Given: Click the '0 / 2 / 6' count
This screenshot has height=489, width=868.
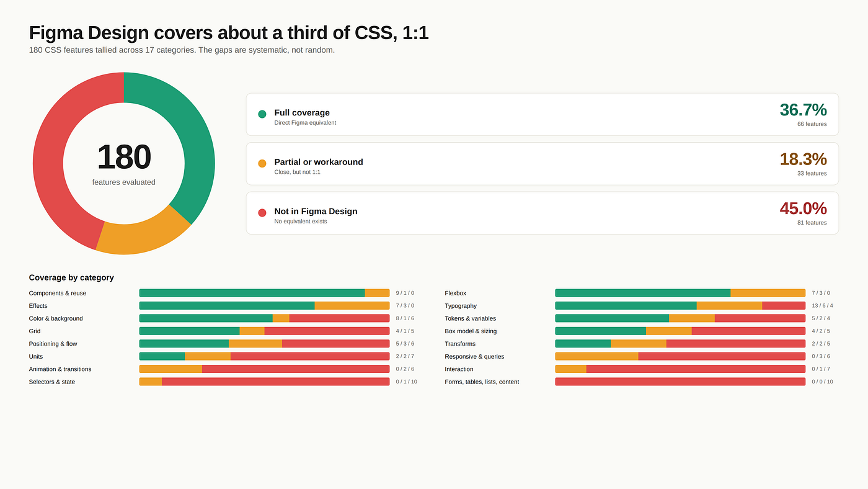Looking at the screenshot, I should coord(405,369).
